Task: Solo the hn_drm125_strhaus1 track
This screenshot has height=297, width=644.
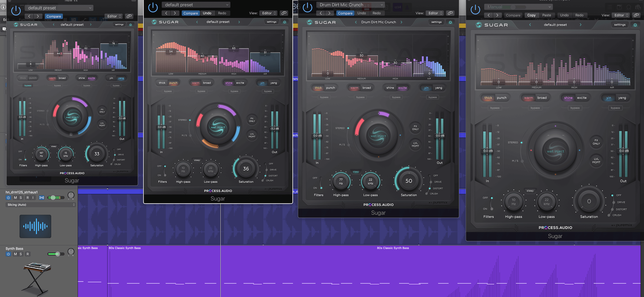Action: click(21, 198)
